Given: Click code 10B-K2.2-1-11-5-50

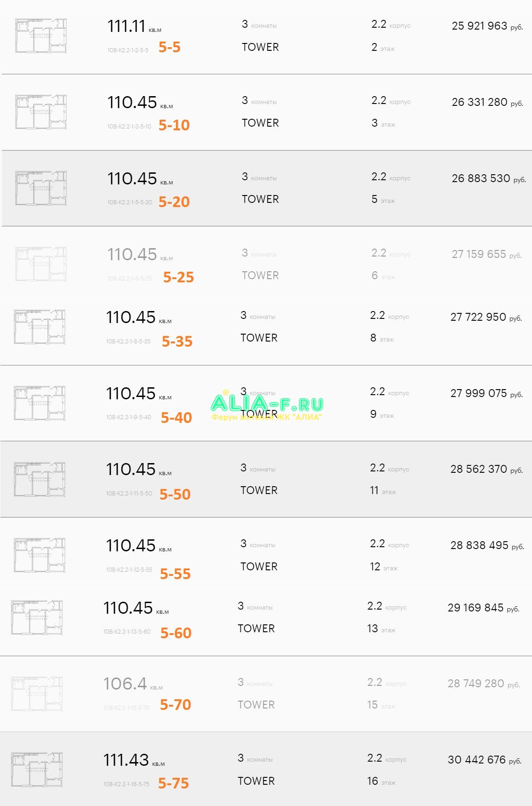Looking at the screenshot, I should pyautogui.click(x=129, y=494).
